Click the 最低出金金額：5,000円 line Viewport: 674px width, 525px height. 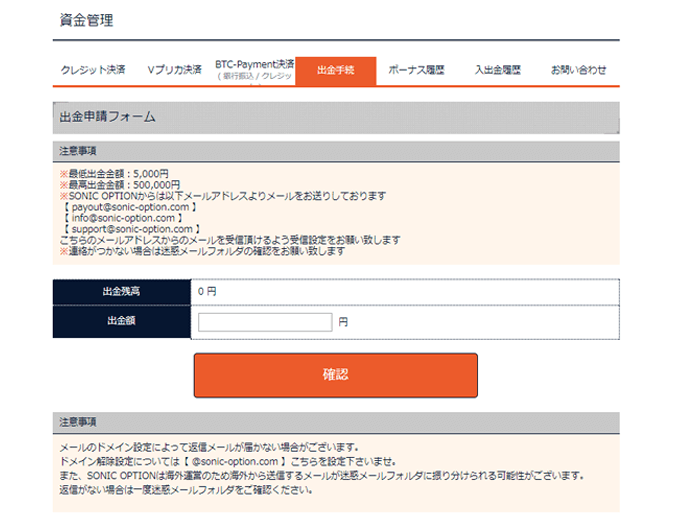pos(114,174)
